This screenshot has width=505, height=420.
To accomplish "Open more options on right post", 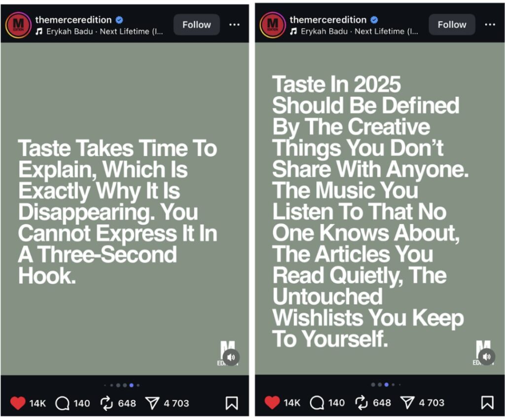I will [490, 25].
